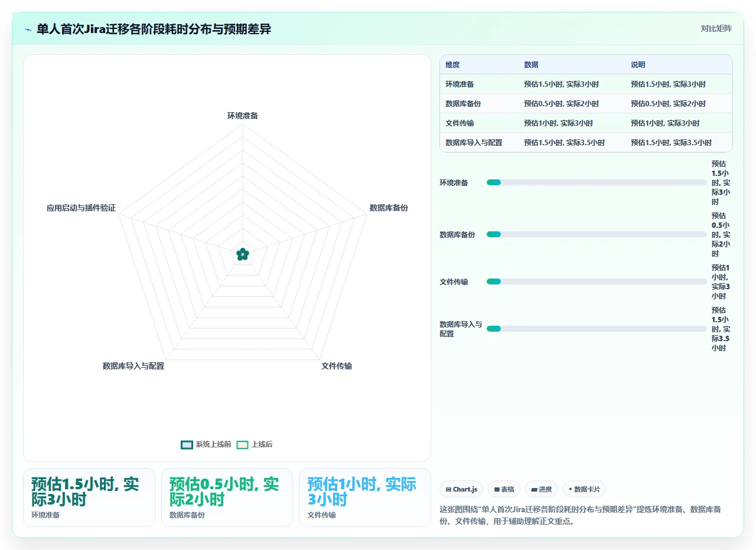Click the 说明 column header
756x550 pixels.
[638, 65]
